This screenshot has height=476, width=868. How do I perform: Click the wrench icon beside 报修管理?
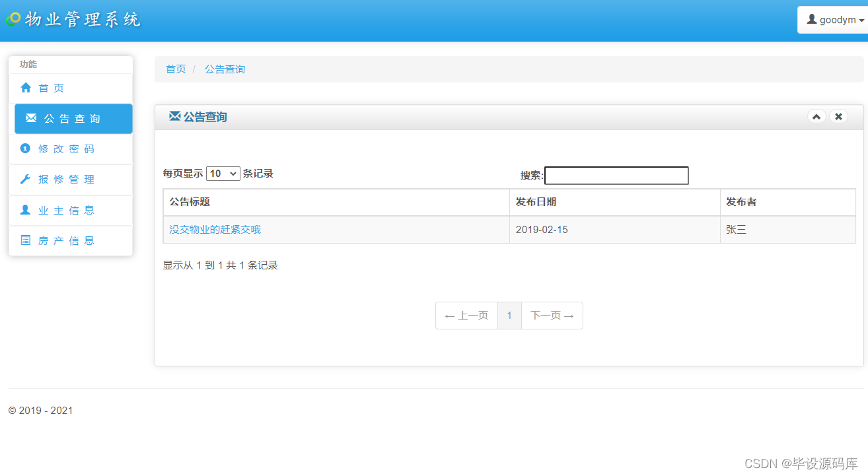tap(26, 179)
